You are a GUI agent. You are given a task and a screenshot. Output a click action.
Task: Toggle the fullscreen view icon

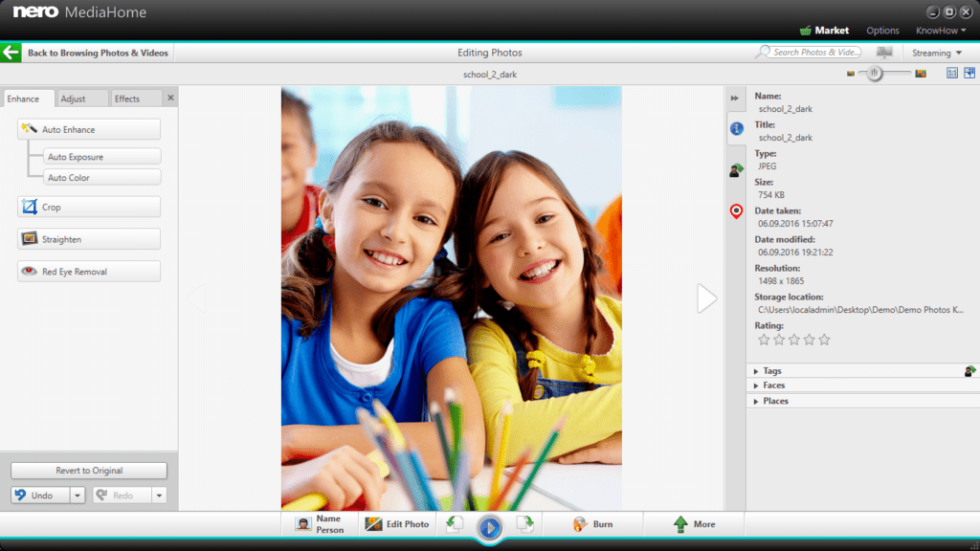[x=969, y=73]
